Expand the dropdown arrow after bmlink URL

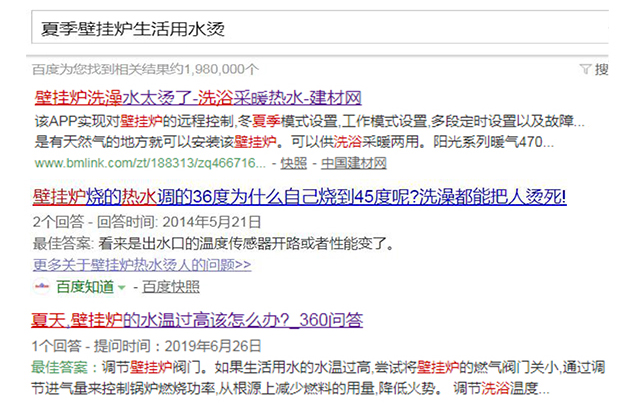tap(273, 163)
